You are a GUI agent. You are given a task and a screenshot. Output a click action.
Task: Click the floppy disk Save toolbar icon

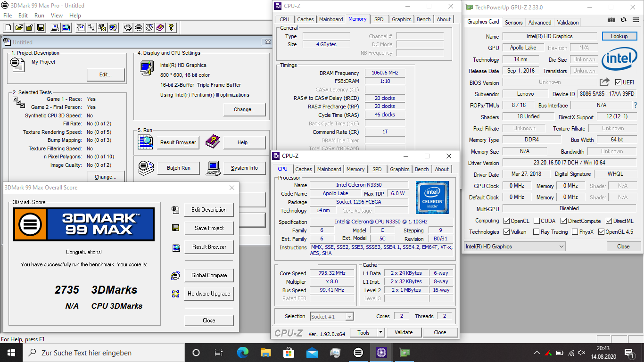click(41, 27)
